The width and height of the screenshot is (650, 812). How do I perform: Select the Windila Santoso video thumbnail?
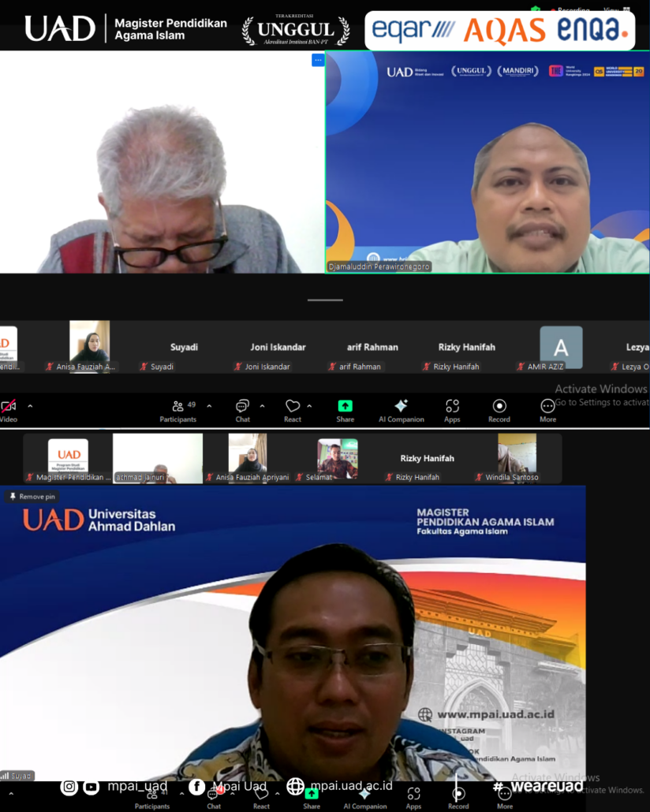(517, 459)
